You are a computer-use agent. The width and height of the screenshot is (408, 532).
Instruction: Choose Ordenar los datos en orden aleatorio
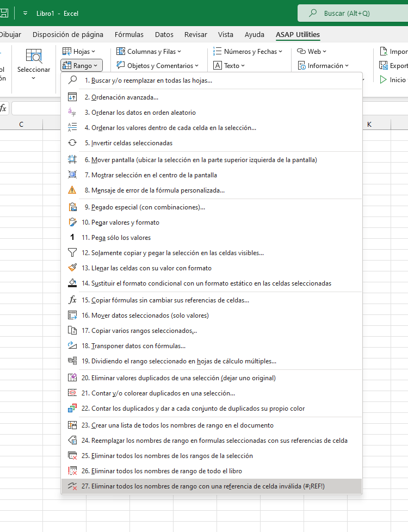212,112
